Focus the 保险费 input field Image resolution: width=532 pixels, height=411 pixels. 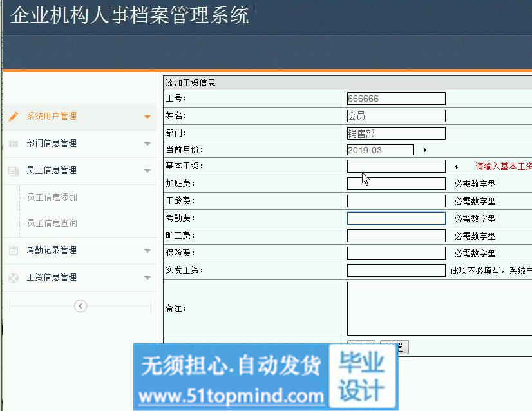point(396,253)
